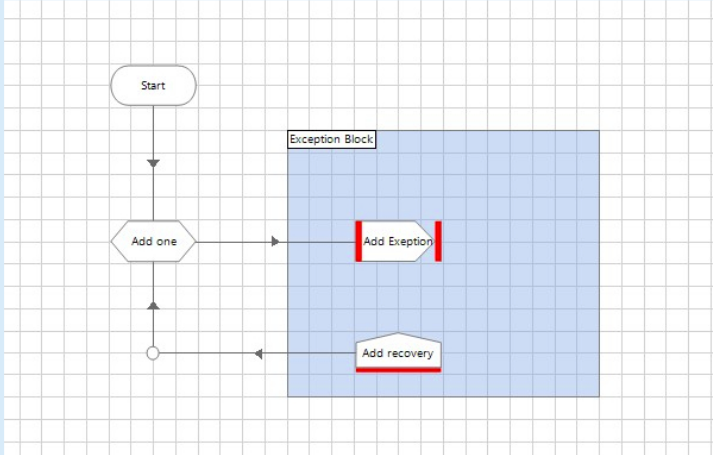Click the Exception Block label
Viewport: 713px width, 455px height.
click(x=331, y=139)
